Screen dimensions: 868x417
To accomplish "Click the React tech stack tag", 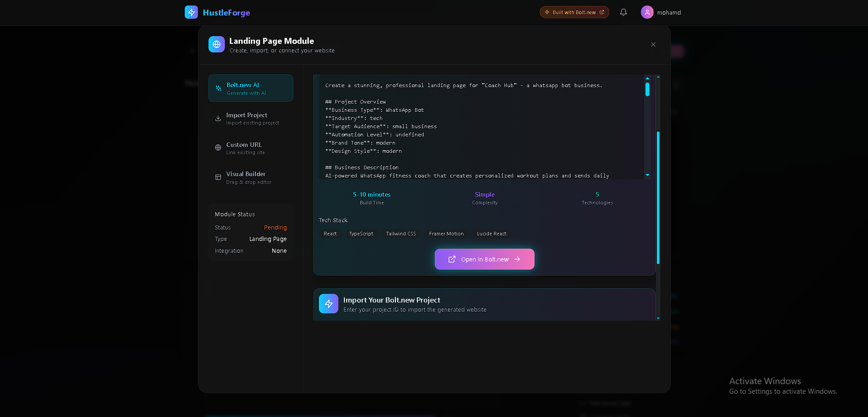I will click(330, 234).
